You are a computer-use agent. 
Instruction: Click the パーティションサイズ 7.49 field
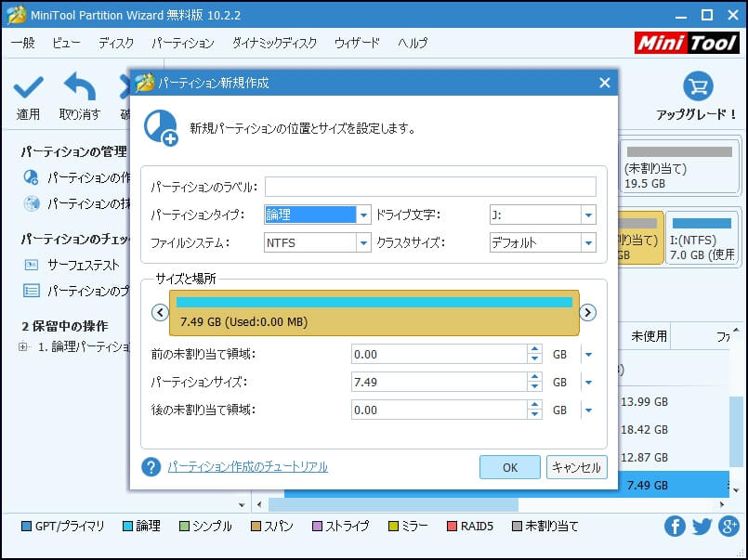point(439,383)
